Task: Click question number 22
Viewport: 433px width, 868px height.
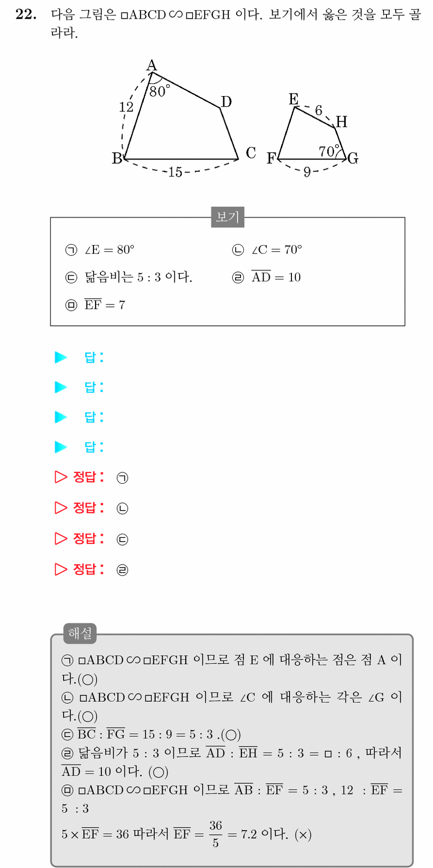Action: click(x=26, y=15)
